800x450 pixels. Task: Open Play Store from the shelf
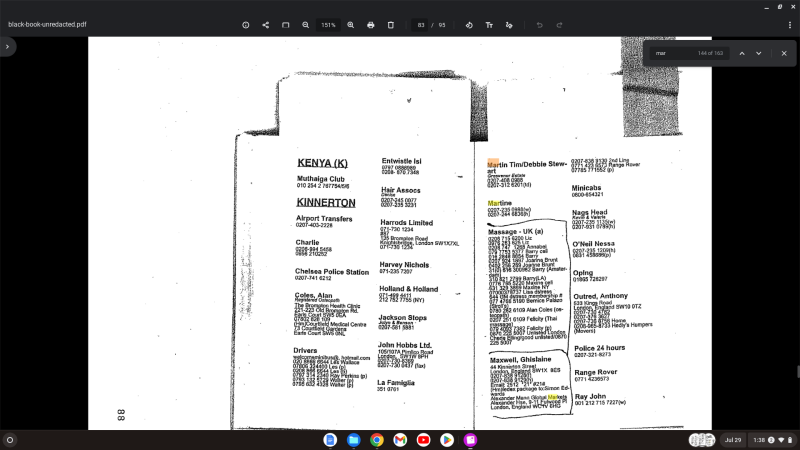[x=447, y=440]
